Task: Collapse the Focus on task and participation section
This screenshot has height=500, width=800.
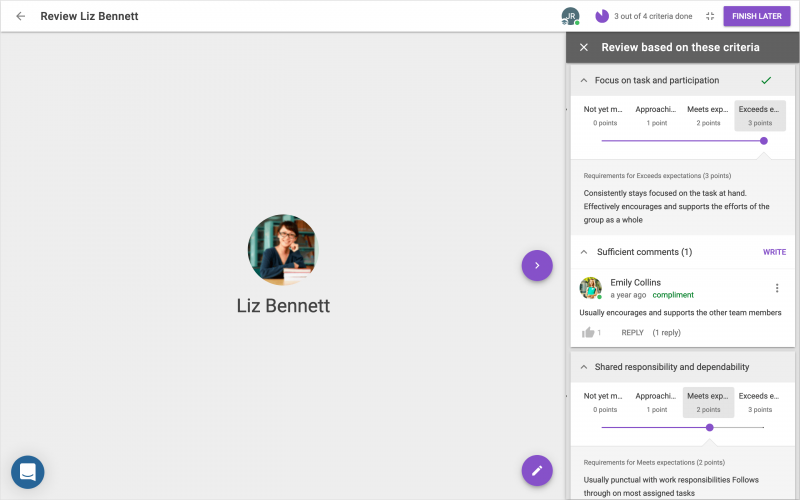Action: pyautogui.click(x=584, y=80)
